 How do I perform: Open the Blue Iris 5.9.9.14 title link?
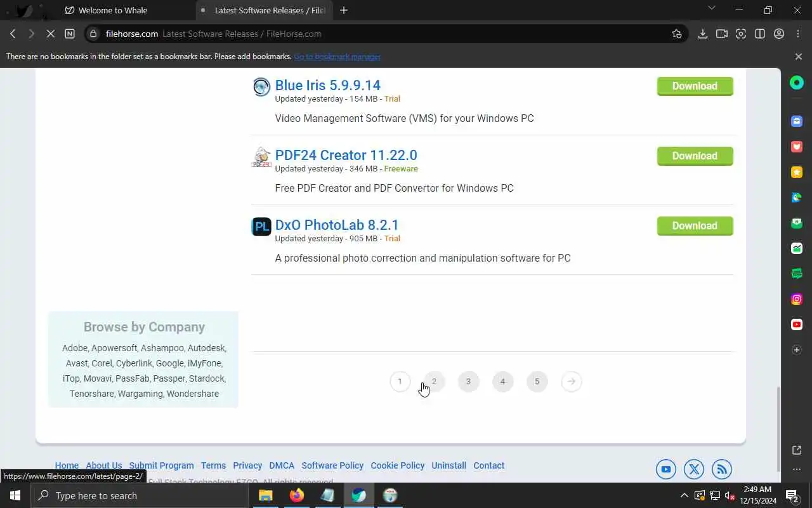tap(327, 85)
